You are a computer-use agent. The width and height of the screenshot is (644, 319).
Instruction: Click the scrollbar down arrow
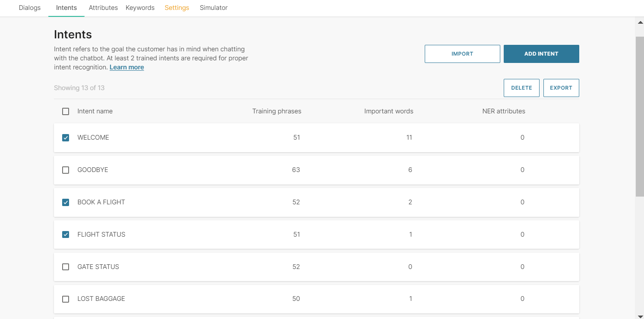click(640, 315)
